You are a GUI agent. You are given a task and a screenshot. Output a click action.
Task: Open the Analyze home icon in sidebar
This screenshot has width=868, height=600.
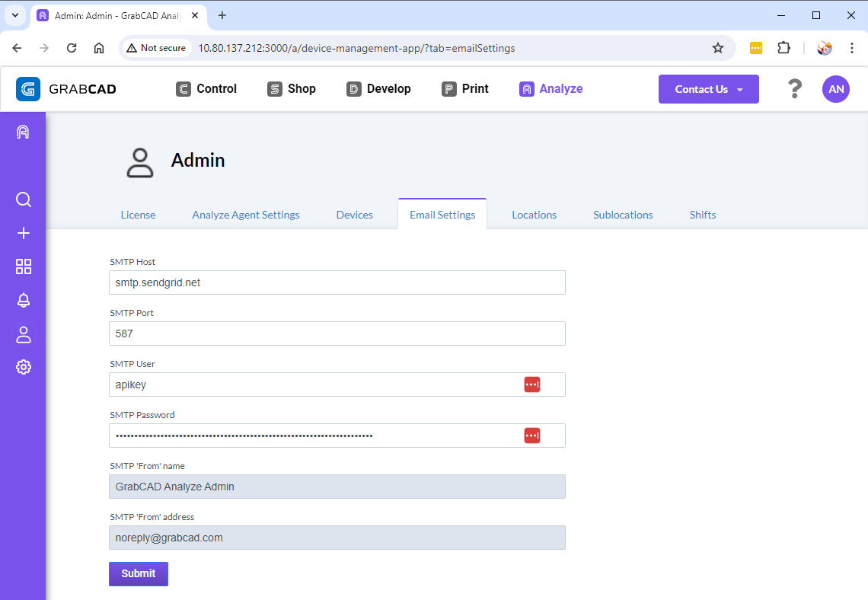[23, 132]
